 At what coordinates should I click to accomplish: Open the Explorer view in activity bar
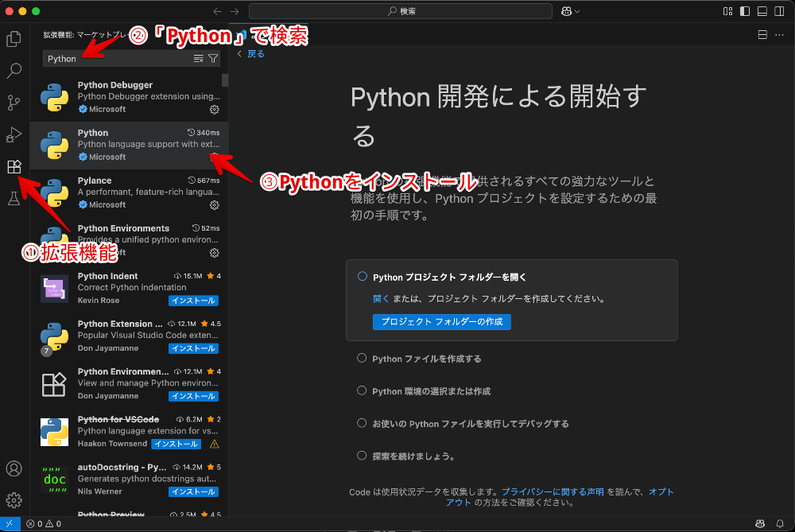point(14,39)
